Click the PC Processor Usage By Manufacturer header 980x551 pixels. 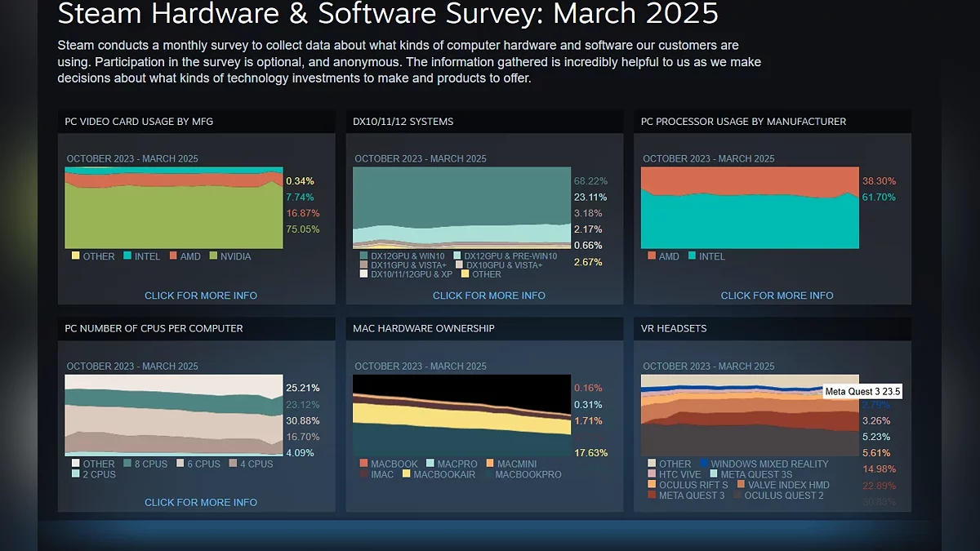click(x=743, y=122)
